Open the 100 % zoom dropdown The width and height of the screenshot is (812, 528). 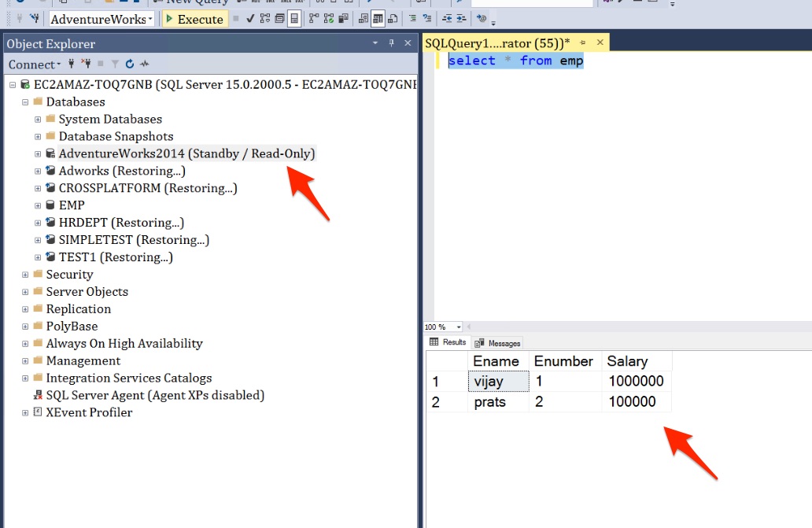click(x=460, y=327)
